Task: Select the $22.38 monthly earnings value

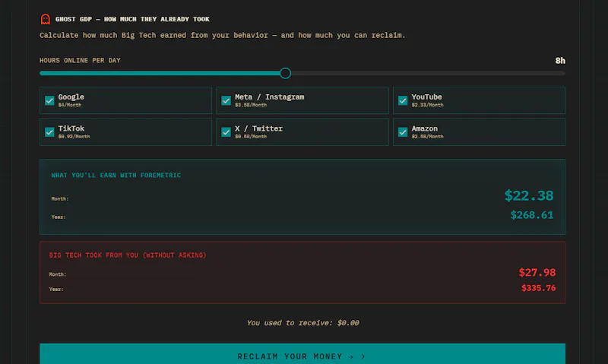Action: click(x=529, y=195)
